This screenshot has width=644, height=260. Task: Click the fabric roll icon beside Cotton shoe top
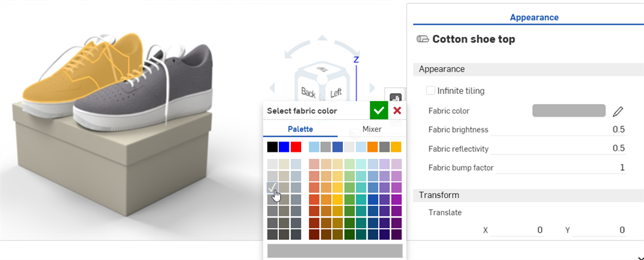coord(422,39)
